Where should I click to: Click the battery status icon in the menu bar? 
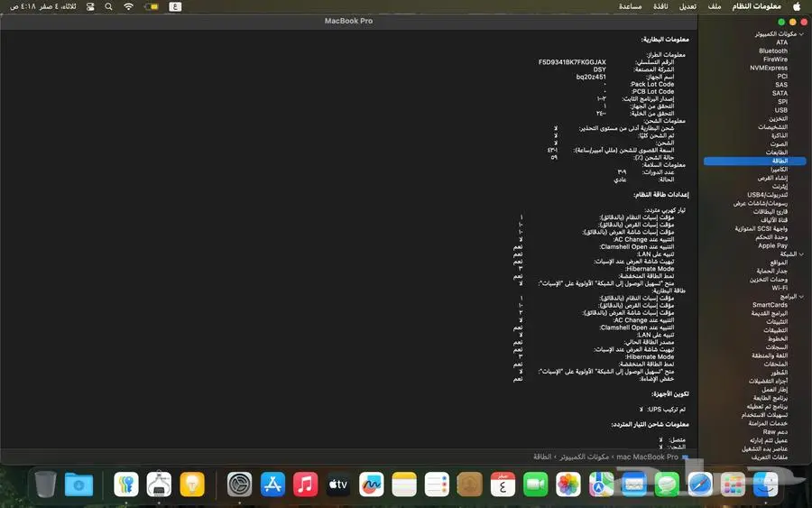[152, 6]
